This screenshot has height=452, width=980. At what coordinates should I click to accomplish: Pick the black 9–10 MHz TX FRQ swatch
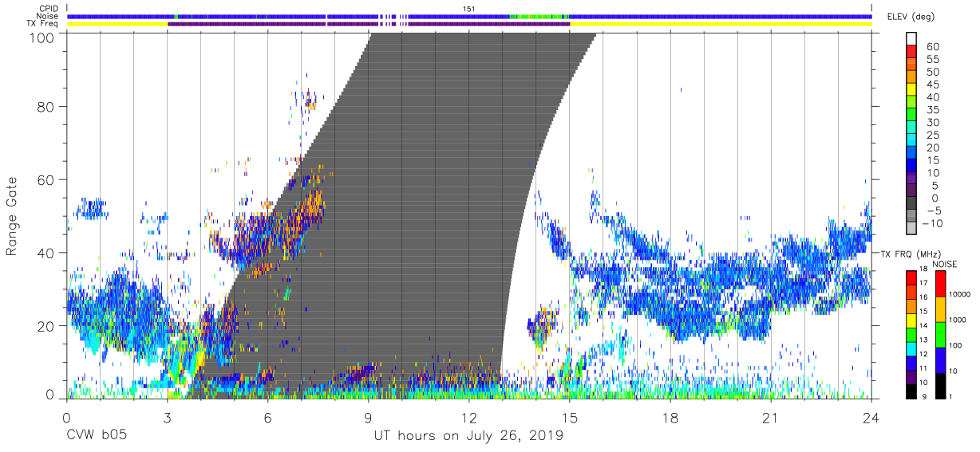click(912, 391)
